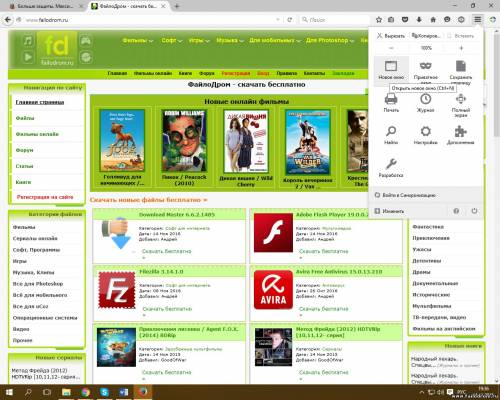The height and width of the screenshot is (400, 500).
Task: Click Регистрация in the green nav bar
Action: 236,73
